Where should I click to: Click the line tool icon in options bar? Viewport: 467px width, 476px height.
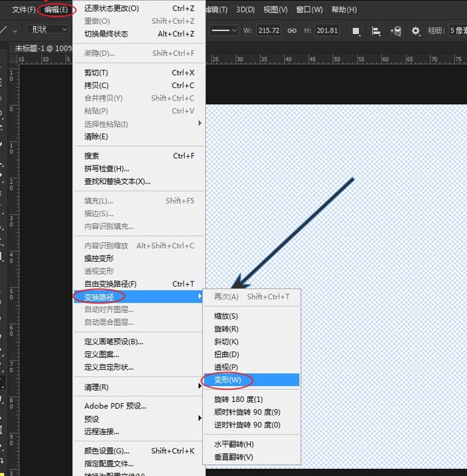pyautogui.click(x=5, y=30)
